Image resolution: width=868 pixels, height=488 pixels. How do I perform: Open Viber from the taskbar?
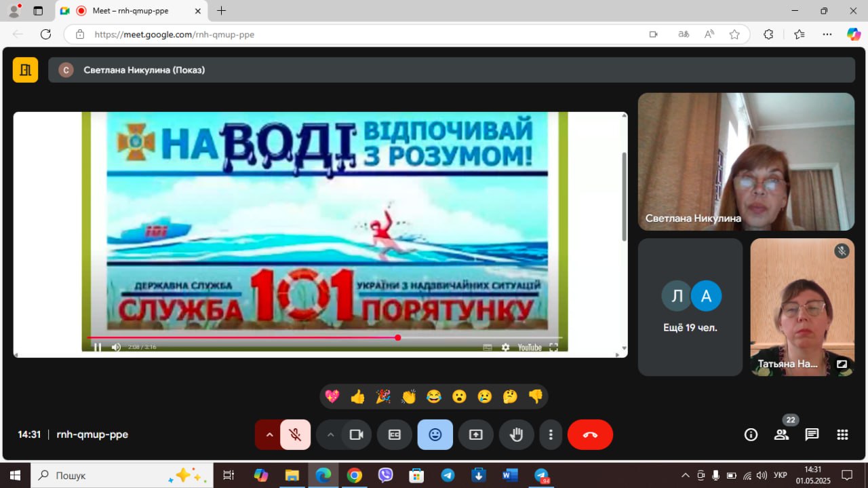[386, 475]
